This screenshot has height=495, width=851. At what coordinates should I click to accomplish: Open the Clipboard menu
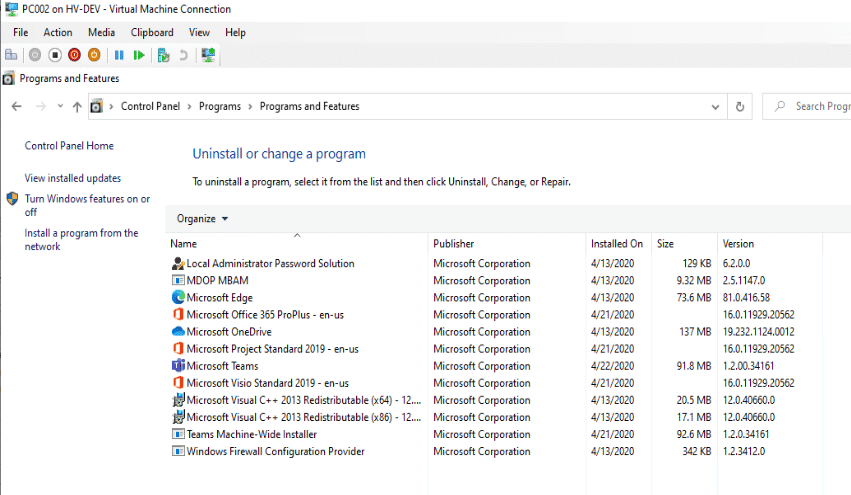click(152, 33)
